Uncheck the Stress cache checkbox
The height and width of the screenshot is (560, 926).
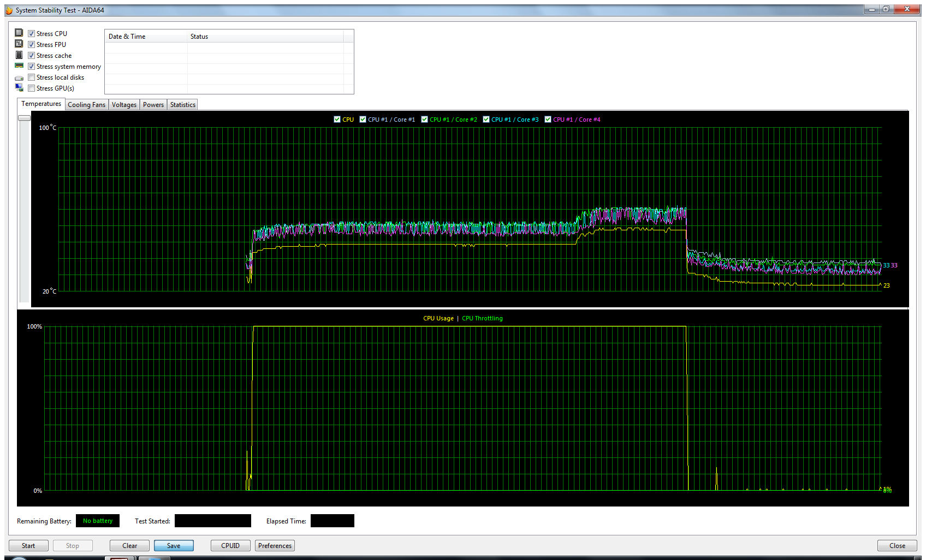(31, 56)
